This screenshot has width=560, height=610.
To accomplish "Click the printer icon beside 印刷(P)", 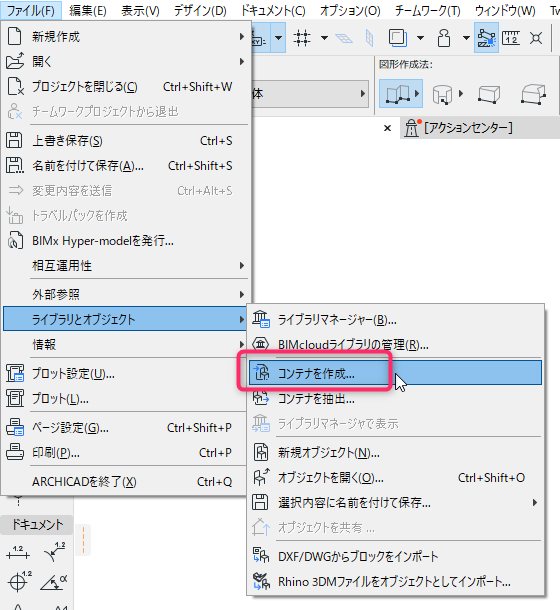I will tap(15, 452).
